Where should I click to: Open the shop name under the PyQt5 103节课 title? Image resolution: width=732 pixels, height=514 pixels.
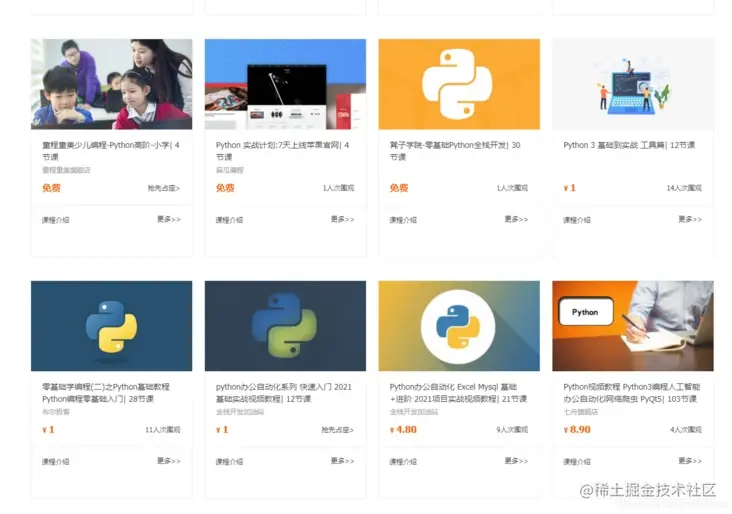tap(581, 412)
